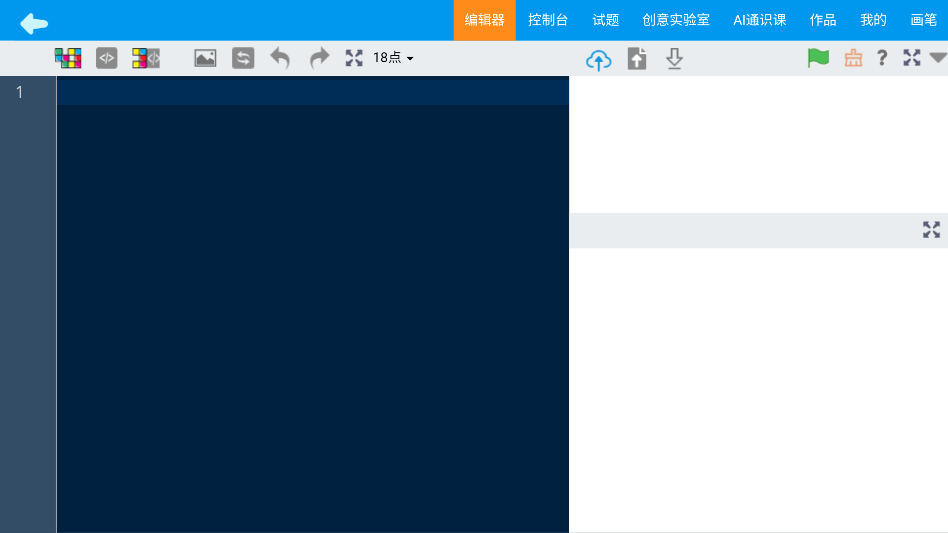Go to the 创意实验室 tab
The image size is (948, 533).
pos(676,20)
